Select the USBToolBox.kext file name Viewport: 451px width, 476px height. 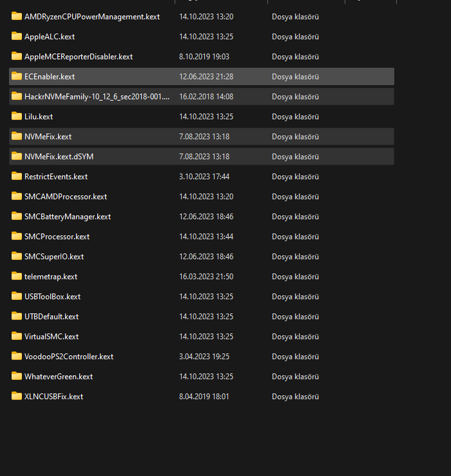click(x=53, y=297)
